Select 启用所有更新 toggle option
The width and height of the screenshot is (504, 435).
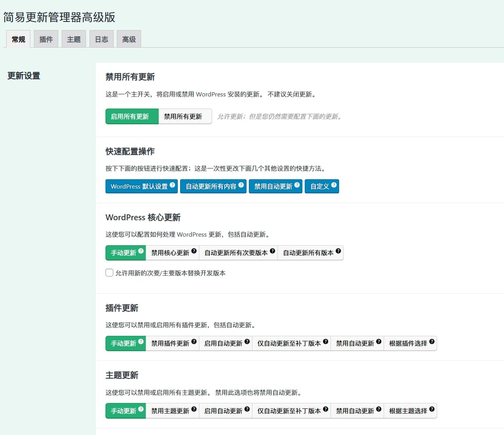(x=130, y=116)
